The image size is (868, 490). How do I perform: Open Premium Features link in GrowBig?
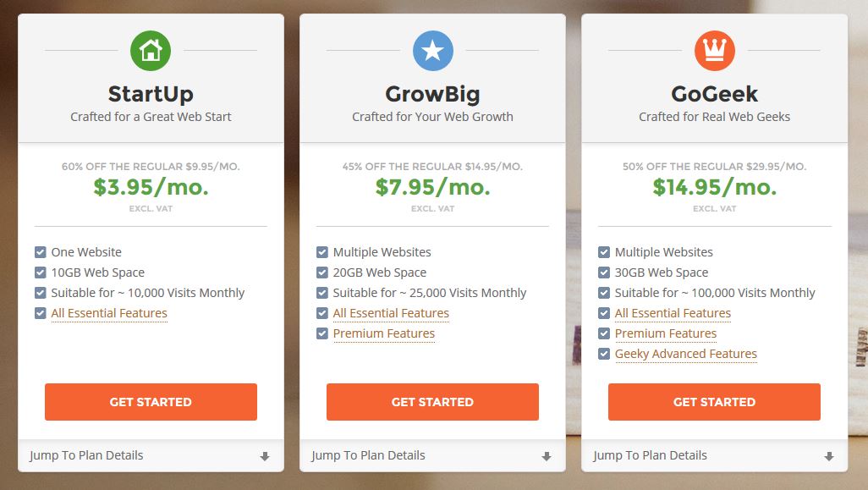(383, 334)
